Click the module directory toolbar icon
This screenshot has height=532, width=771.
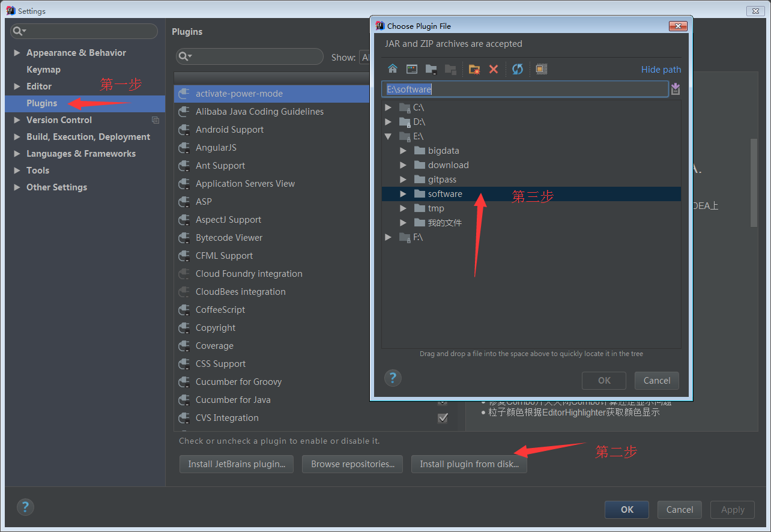[x=450, y=69]
